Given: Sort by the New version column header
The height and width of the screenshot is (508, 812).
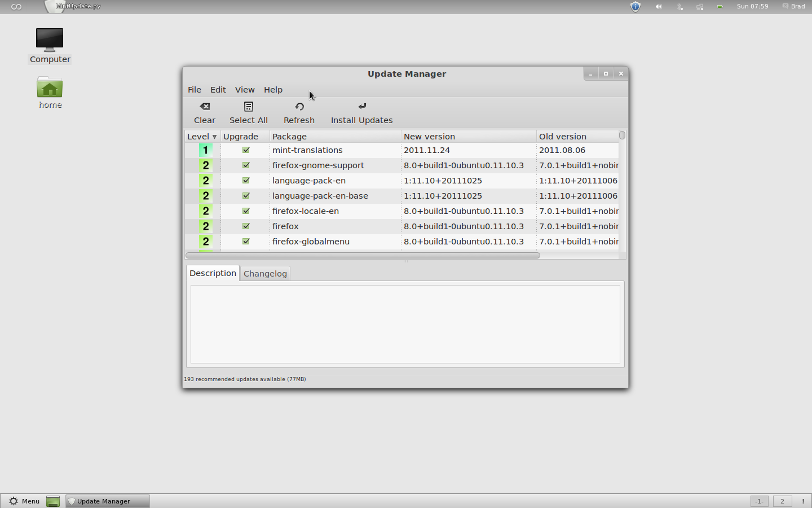Looking at the screenshot, I should [x=469, y=137].
